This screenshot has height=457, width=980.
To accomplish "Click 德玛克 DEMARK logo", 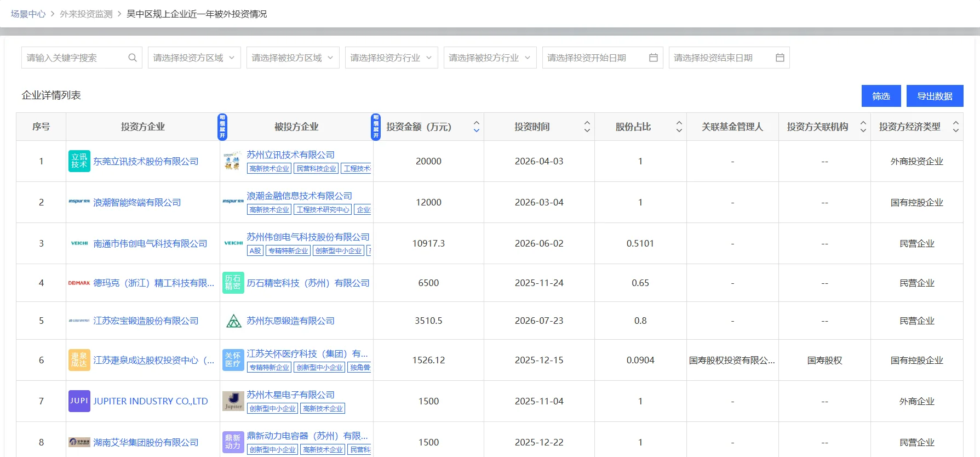I will tap(79, 283).
